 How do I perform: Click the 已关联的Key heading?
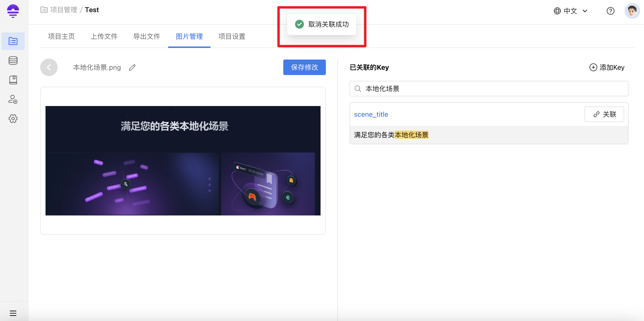(x=369, y=67)
